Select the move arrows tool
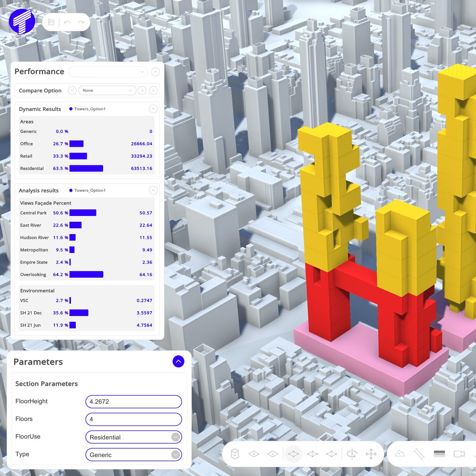Image resolution: width=476 pixels, height=476 pixels. coord(371,454)
